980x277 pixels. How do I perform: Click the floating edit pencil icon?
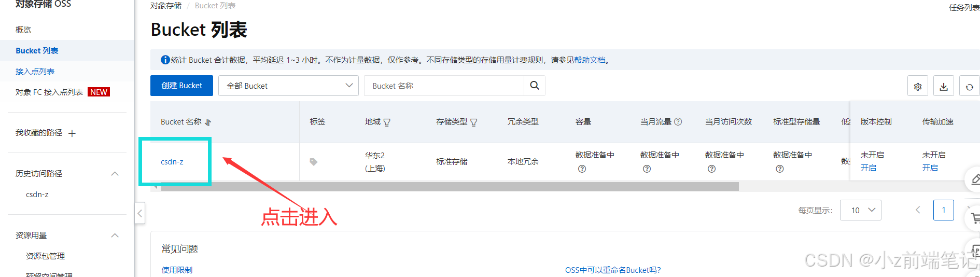tap(975, 179)
